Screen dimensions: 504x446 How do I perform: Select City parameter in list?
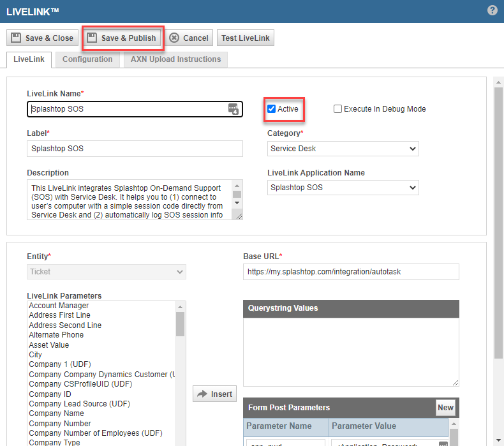35,355
